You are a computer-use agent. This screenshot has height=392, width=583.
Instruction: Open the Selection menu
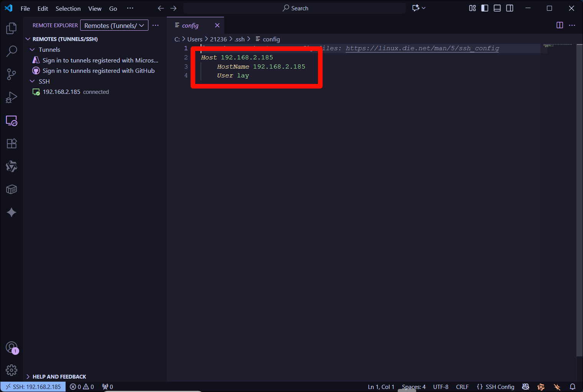(68, 8)
